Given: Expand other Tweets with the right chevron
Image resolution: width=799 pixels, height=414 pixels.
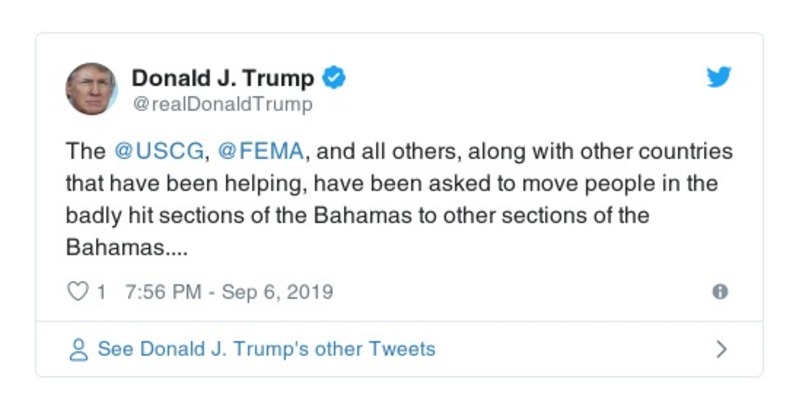Looking at the screenshot, I should coord(721,350).
